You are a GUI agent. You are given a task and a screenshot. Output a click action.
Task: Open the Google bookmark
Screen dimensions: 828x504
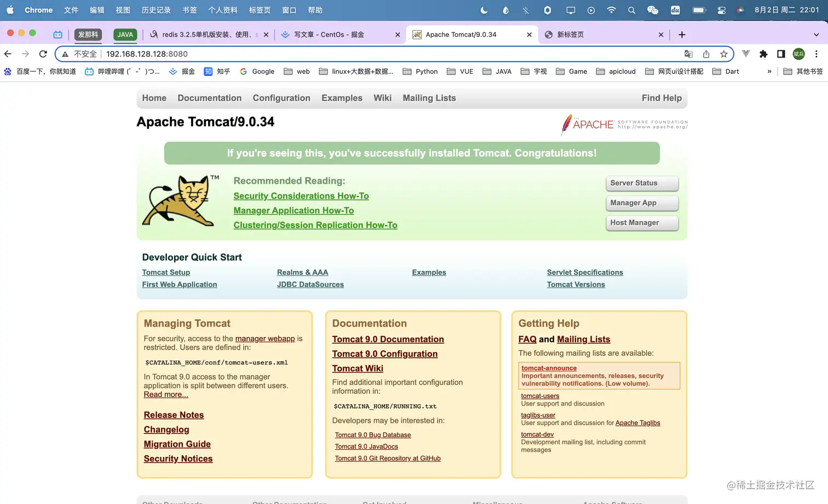[257, 71]
